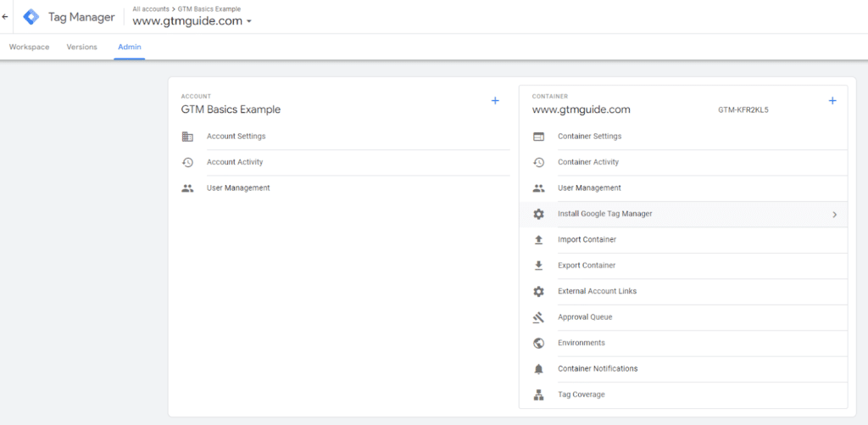868x425 pixels.
Task: Click the Import Container upload icon
Action: [538, 240]
